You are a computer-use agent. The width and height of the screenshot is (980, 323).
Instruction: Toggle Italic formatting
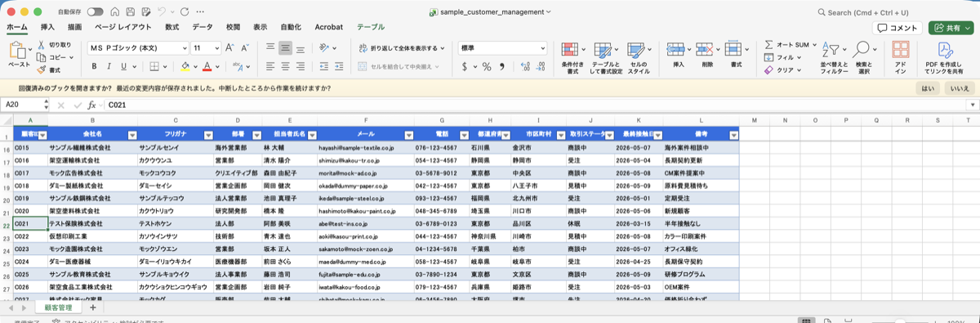tap(109, 66)
